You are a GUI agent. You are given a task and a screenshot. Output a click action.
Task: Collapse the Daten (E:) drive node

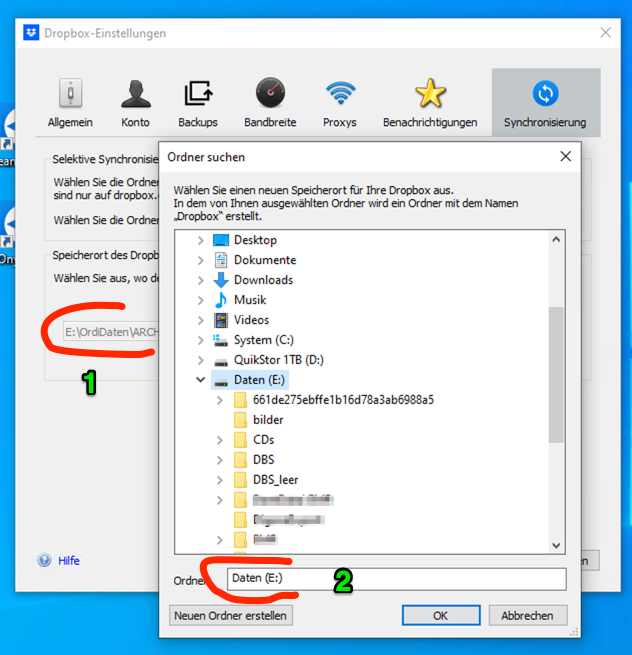point(201,380)
